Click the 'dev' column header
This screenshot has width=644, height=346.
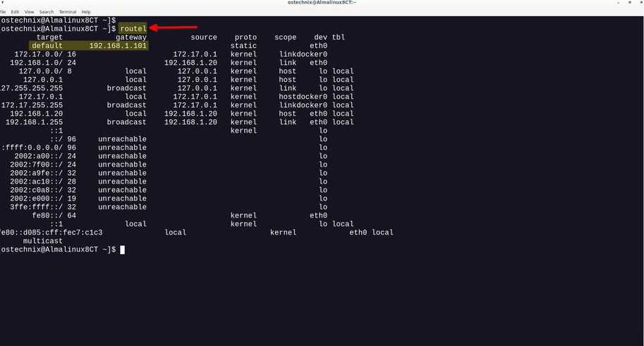coord(321,37)
